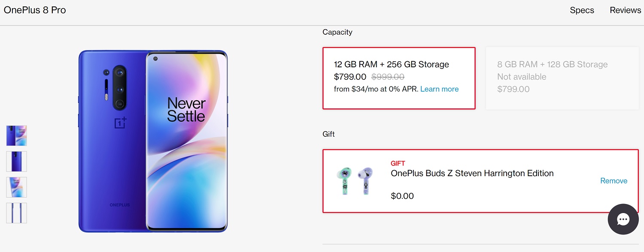Click the crossed-out $999.00 original price
Screen dimensions: 644x252
pyautogui.click(x=388, y=77)
